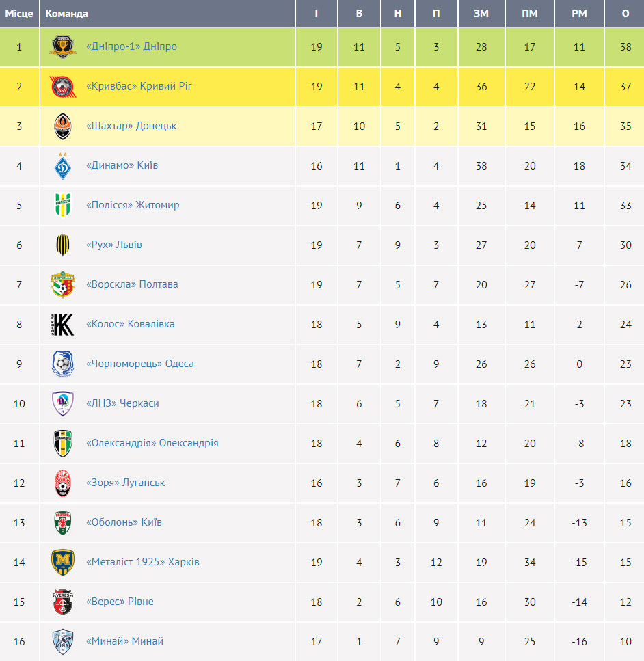Click the Місце column header
This screenshot has height=661, width=644.
19,14
